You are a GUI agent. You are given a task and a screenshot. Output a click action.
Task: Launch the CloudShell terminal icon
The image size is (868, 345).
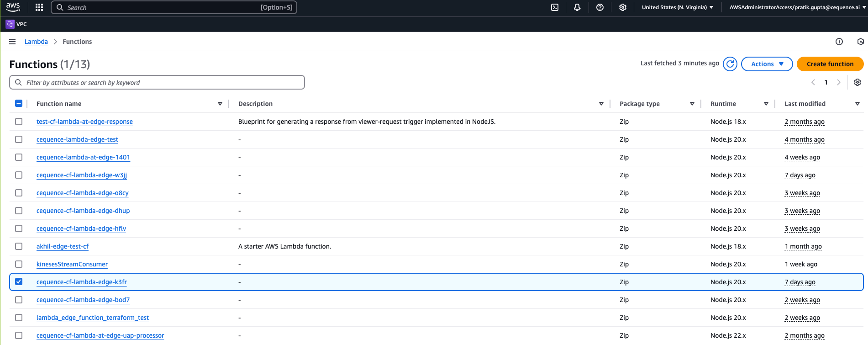[555, 7]
